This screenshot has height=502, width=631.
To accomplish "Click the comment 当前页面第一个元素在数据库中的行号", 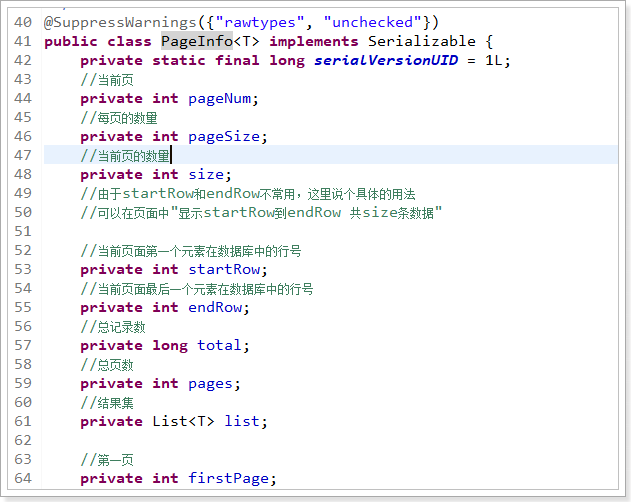I will tap(191, 251).
